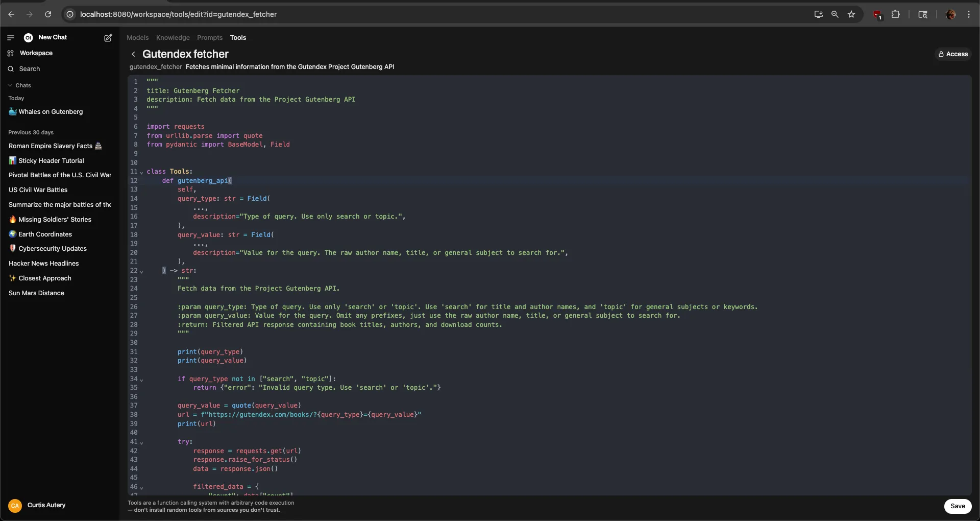Click the Open WebUI logo icon
Screen dimensions: 980x521
pos(29,38)
